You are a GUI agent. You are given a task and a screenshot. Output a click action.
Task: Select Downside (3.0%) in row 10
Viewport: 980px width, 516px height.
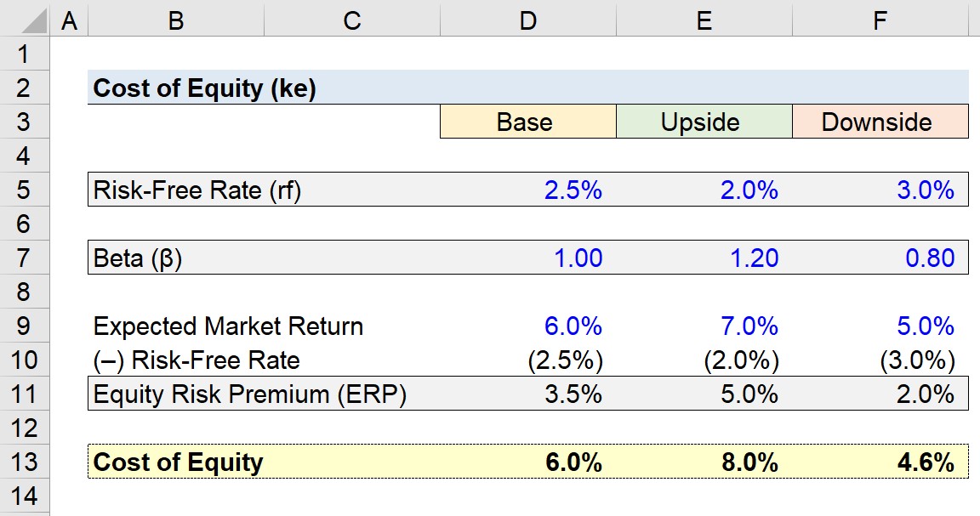880,360
